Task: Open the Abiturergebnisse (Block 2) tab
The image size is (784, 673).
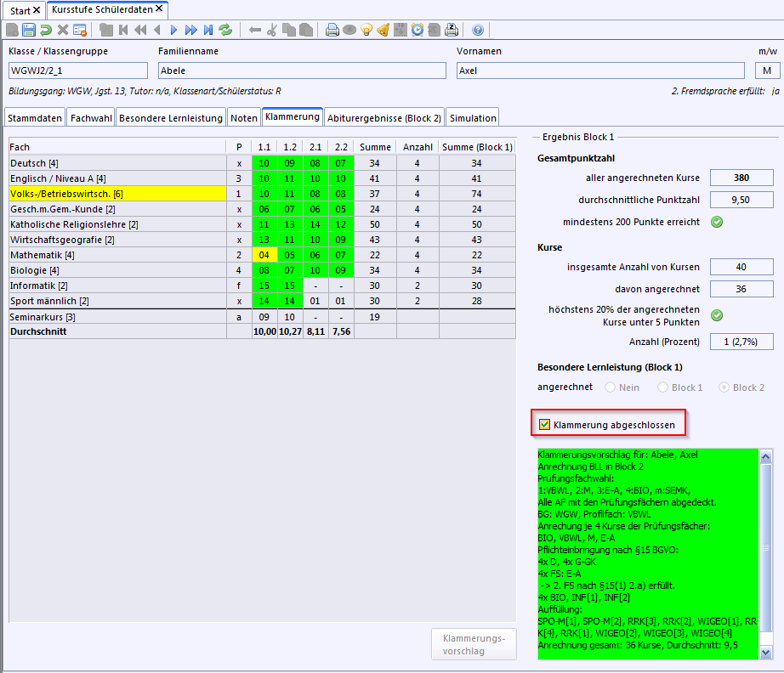Action: pyautogui.click(x=384, y=118)
